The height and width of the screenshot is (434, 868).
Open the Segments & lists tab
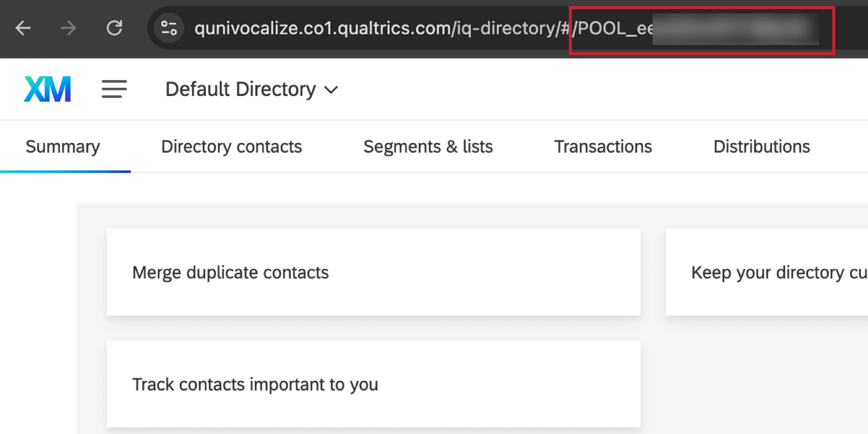(x=428, y=147)
